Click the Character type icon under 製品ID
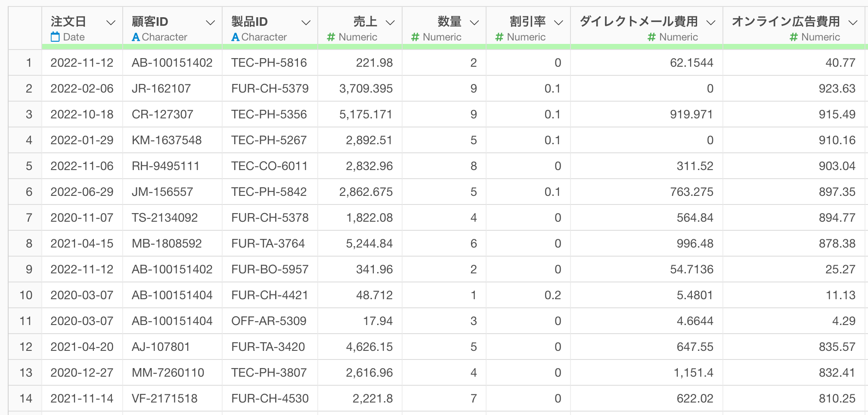868x415 pixels. tap(235, 37)
